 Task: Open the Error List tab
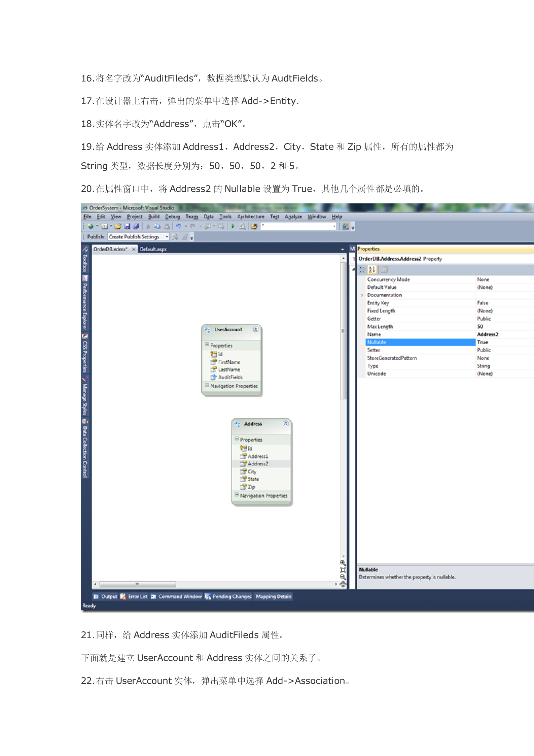click(134, 596)
